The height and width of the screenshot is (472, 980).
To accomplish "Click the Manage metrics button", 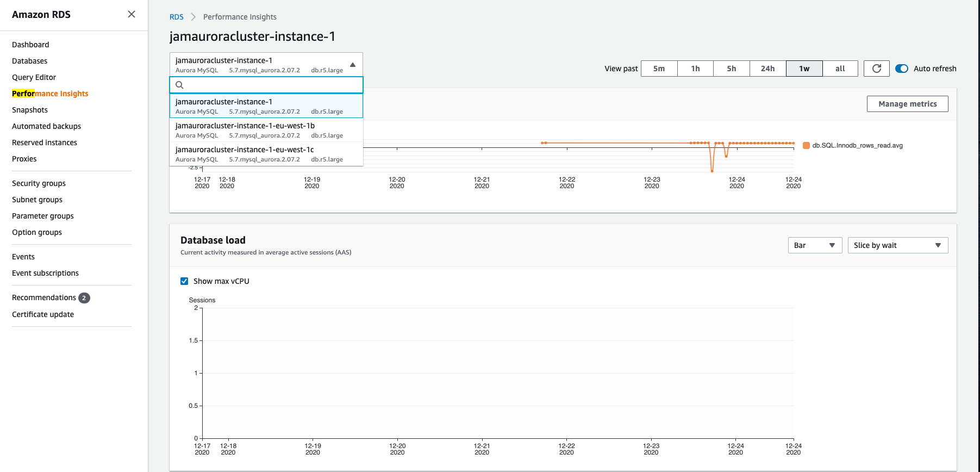I will click(908, 104).
